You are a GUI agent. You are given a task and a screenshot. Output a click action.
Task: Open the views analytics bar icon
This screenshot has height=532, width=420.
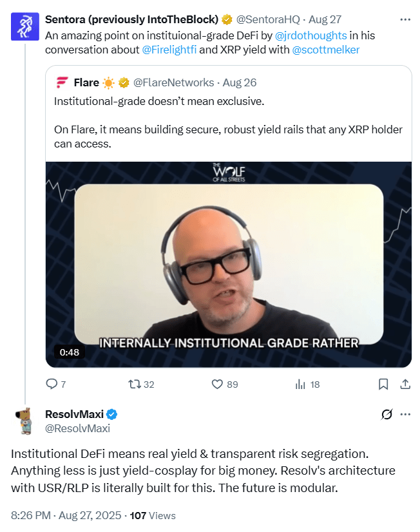(x=300, y=384)
